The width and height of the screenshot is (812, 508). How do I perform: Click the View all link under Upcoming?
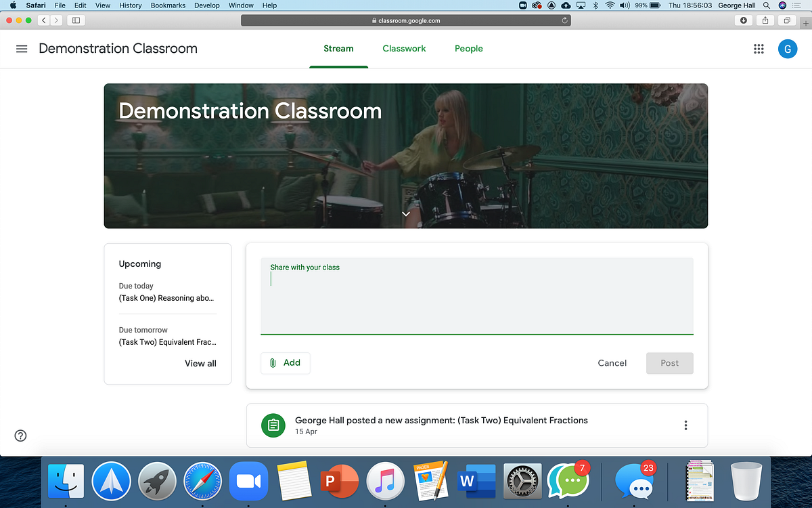(200, 363)
